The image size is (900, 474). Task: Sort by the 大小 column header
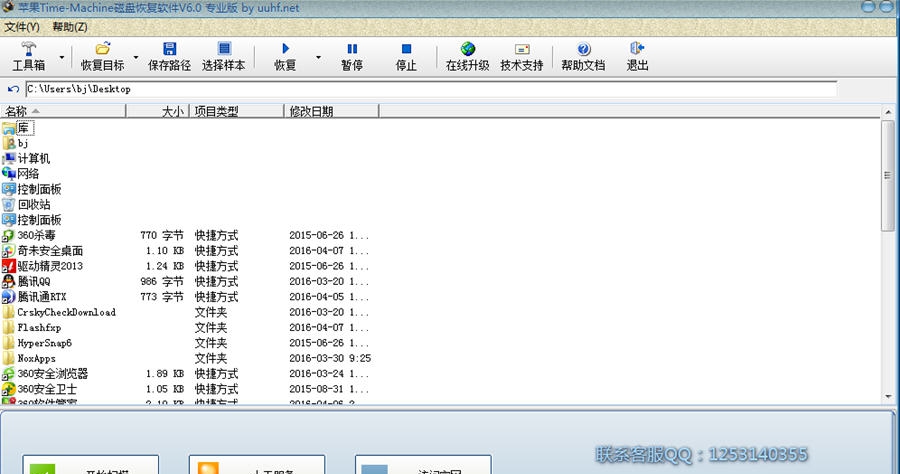157,111
